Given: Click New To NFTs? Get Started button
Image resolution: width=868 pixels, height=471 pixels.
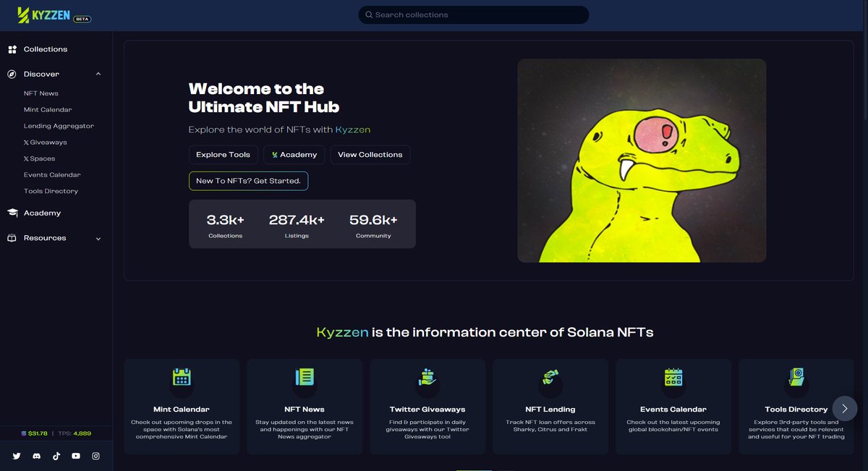Looking at the screenshot, I should pyautogui.click(x=248, y=181).
